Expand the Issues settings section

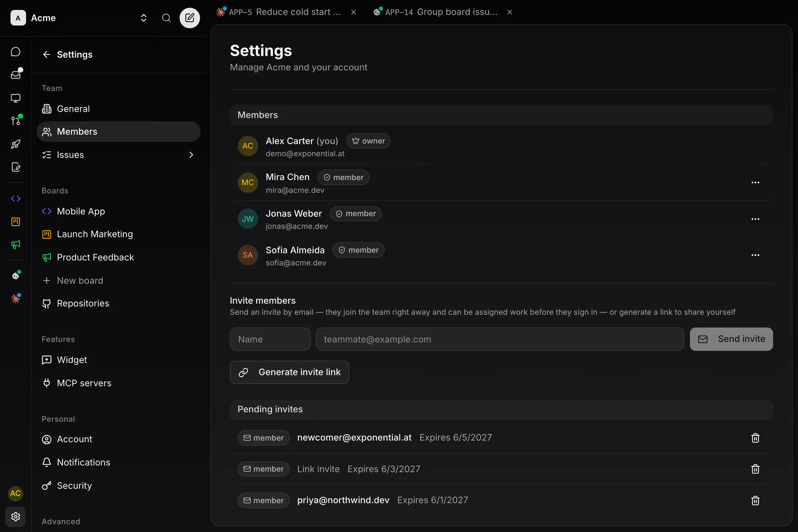[x=118, y=155]
